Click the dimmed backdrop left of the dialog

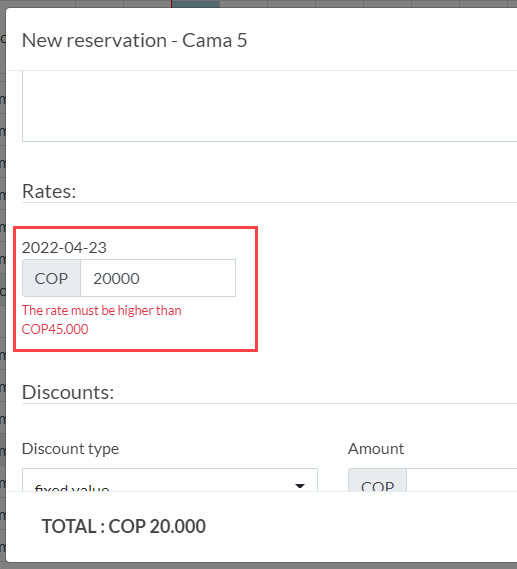point(3,290)
